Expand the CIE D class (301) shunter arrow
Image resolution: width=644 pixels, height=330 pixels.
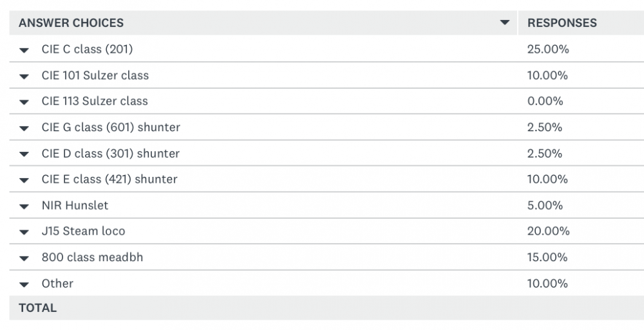point(24,154)
